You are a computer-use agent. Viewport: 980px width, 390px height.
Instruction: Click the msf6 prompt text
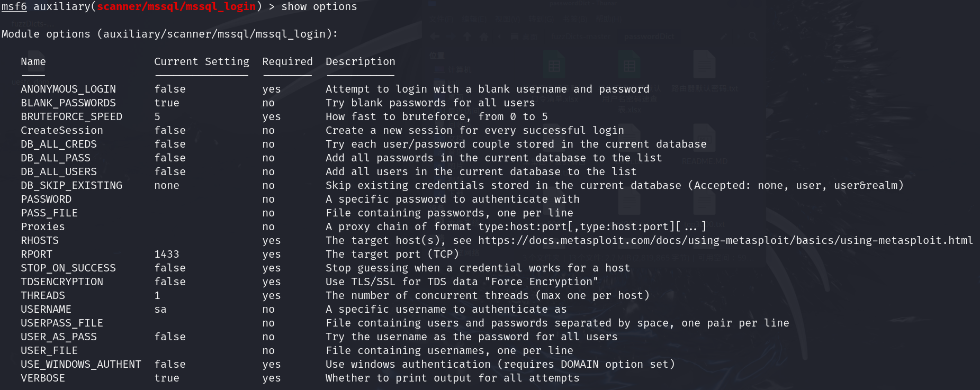point(14,7)
